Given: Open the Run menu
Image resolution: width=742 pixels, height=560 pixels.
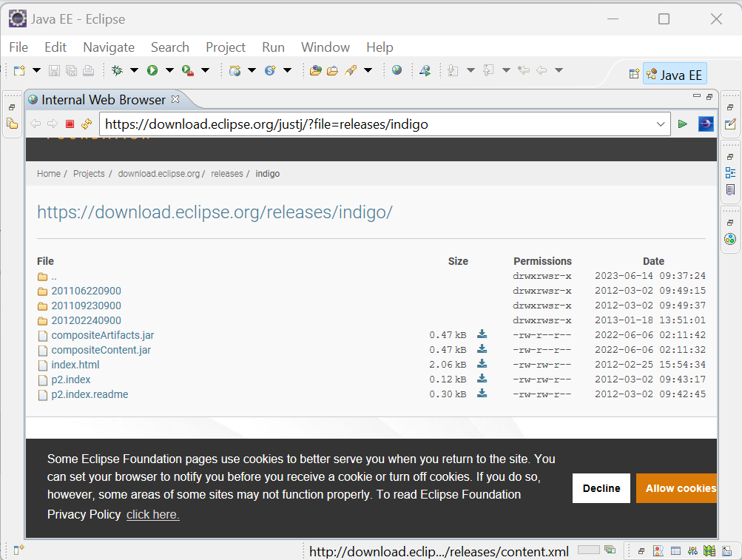Looking at the screenshot, I should [273, 47].
